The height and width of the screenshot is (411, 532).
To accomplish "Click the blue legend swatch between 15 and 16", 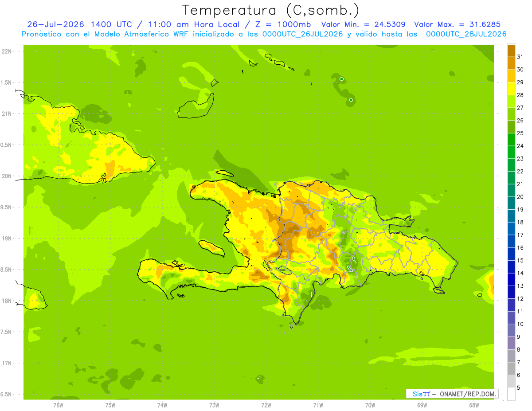I will [x=511, y=254].
